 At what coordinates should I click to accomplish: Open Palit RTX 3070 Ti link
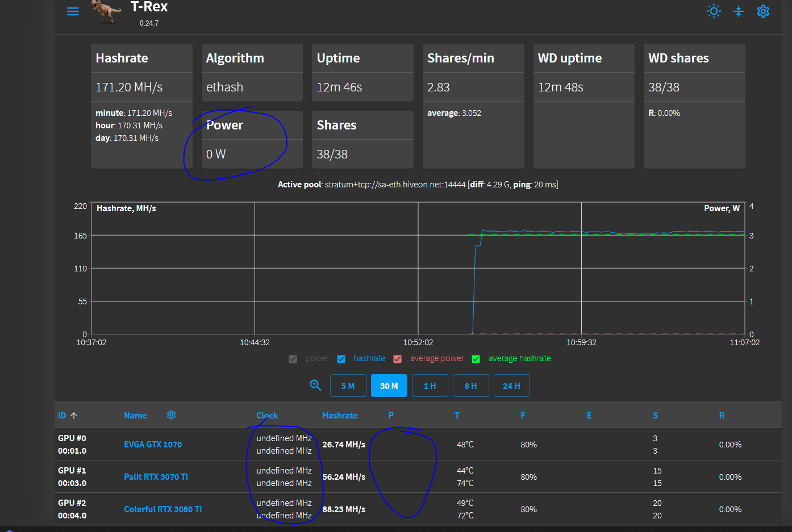click(x=156, y=477)
